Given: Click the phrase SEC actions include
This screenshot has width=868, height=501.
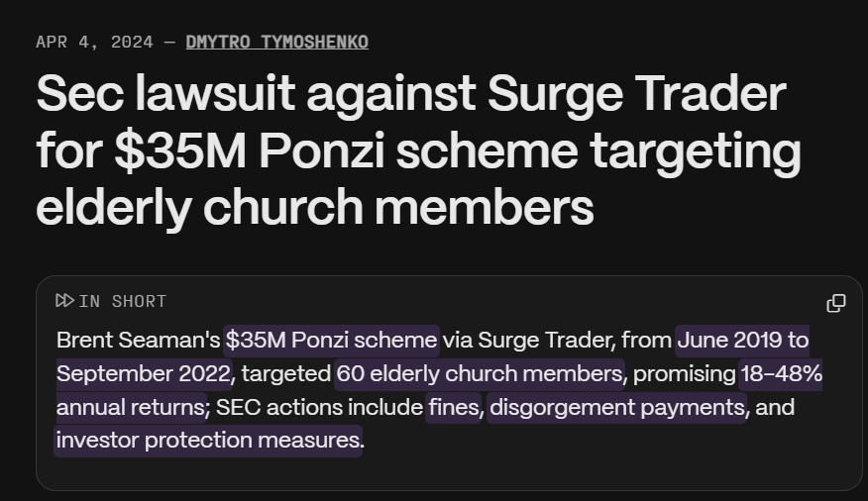Looking at the screenshot, I should [x=319, y=408].
